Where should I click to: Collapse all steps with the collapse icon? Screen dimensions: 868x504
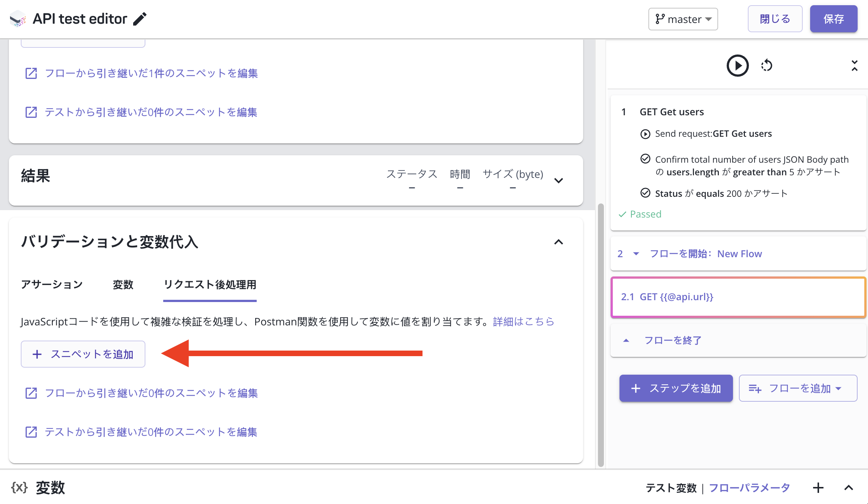coord(855,66)
